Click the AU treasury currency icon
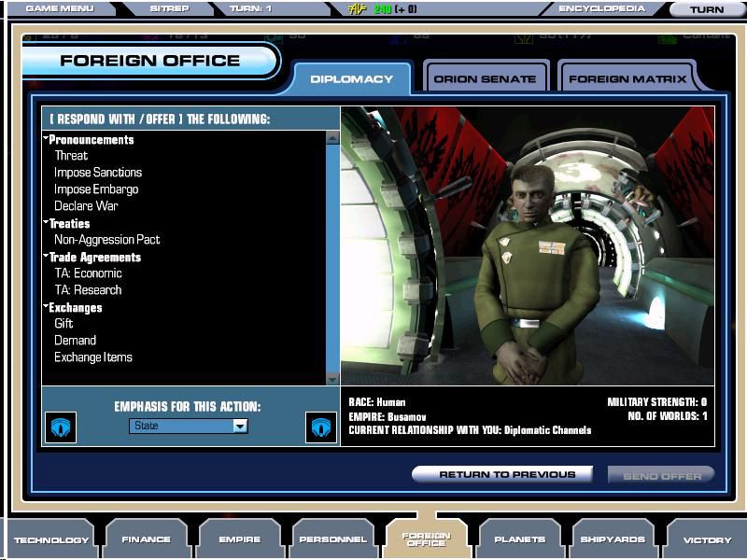This screenshot has width=747, height=560. tap(356, 9)
